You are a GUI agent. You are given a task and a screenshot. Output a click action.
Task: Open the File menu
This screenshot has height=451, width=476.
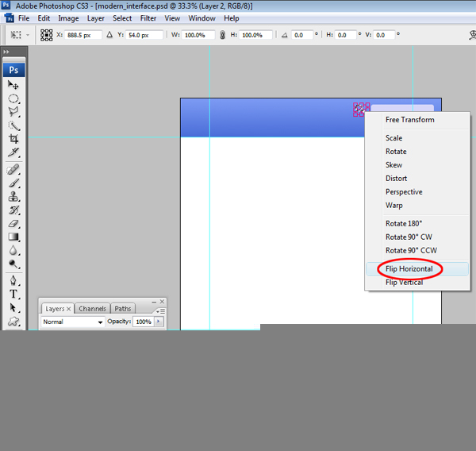[24, 18]
